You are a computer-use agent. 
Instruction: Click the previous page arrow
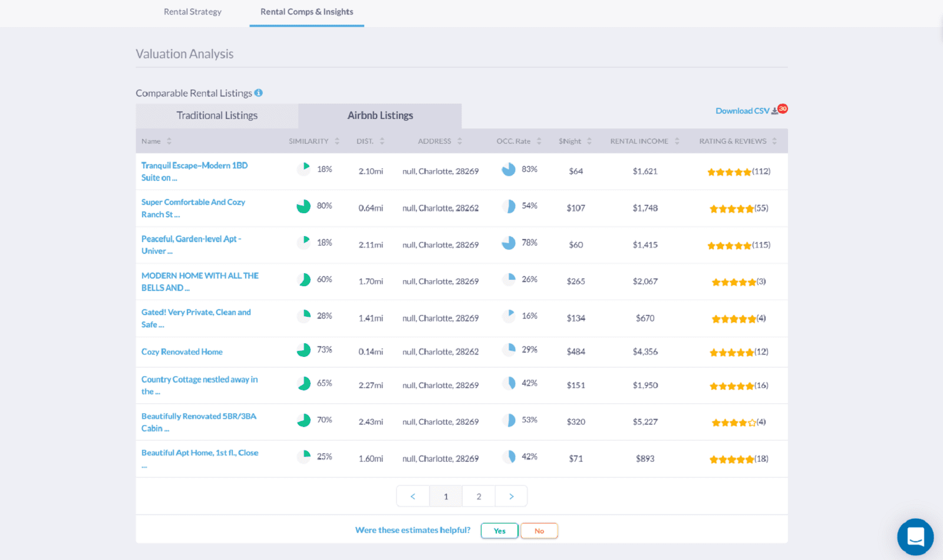coord(413,496)
